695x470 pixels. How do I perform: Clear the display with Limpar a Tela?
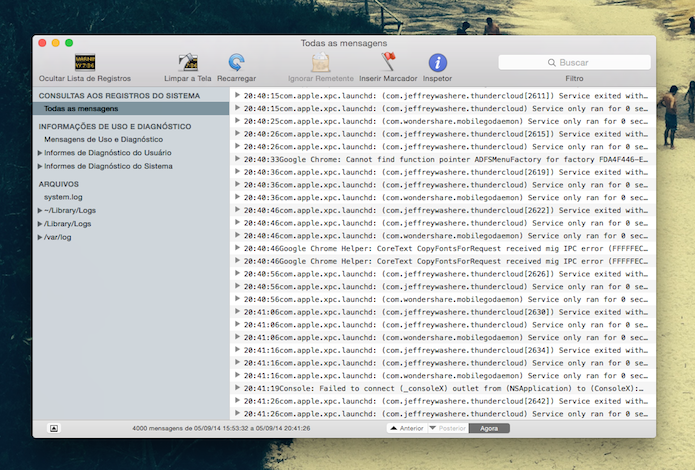click(x=188, y=63)
